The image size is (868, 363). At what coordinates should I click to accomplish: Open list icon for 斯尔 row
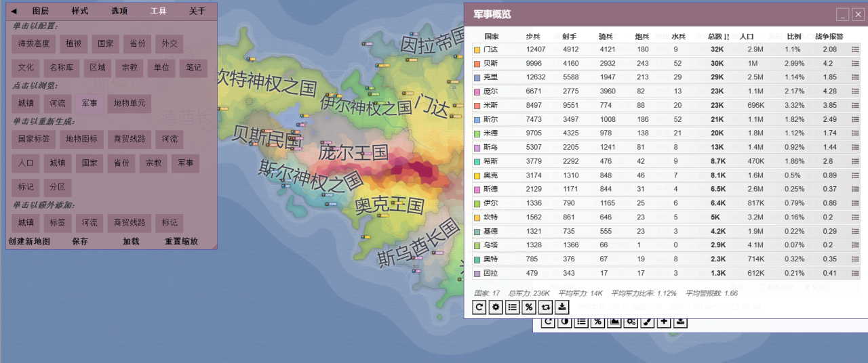point(855,119)
